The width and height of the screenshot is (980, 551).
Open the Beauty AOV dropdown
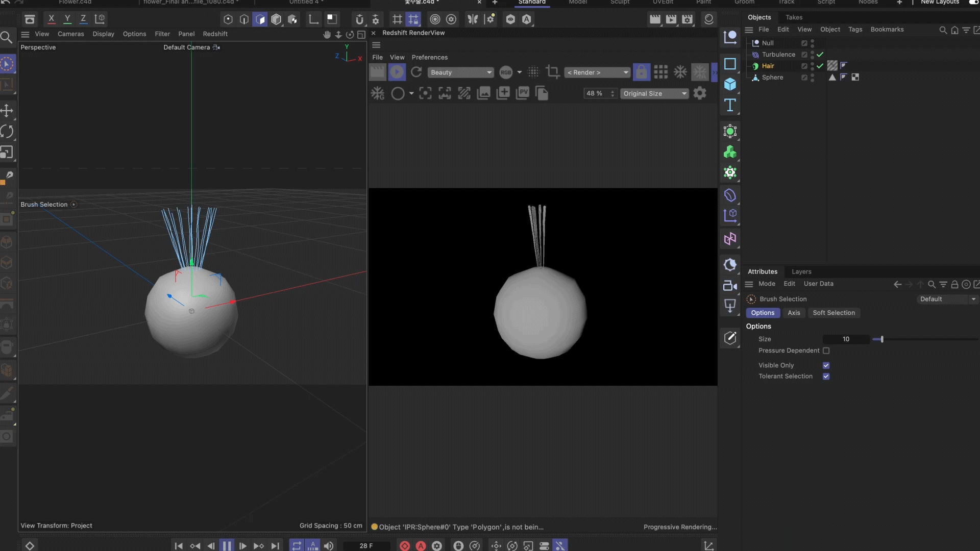pos(460,72)
